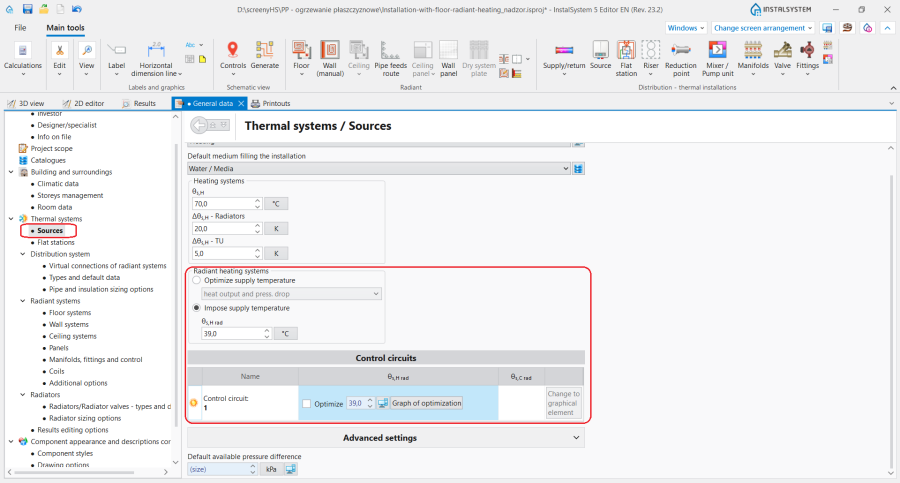Click the kPa unit button

[271, 469]
